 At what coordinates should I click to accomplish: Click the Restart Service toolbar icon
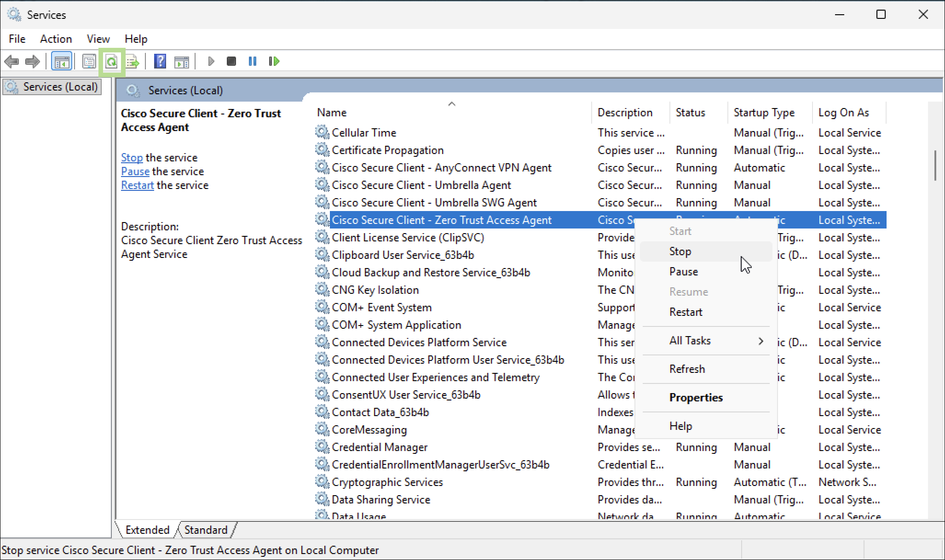tap(274, 61)
